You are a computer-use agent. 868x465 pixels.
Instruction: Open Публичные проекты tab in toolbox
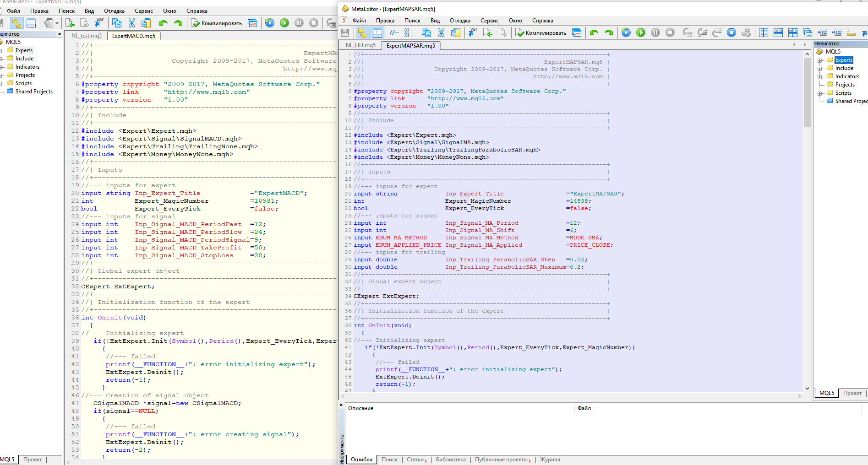point(502,460)
